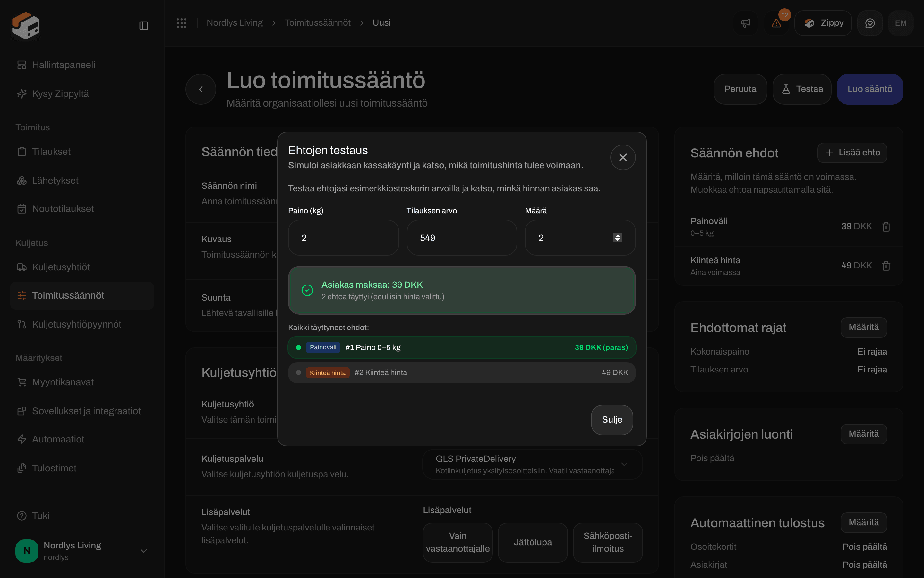
Task: Delete the Kiinteä hinta condition
Action: coord(886,266)
